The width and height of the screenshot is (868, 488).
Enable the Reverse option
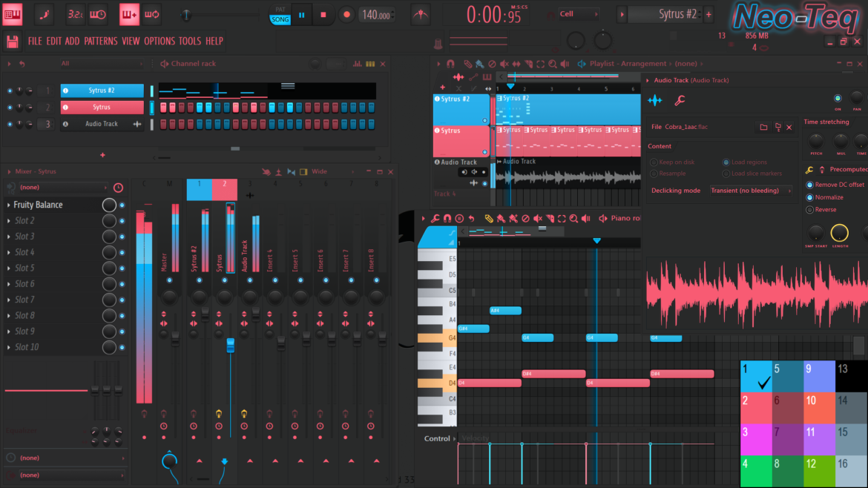(x=809, y=210)
